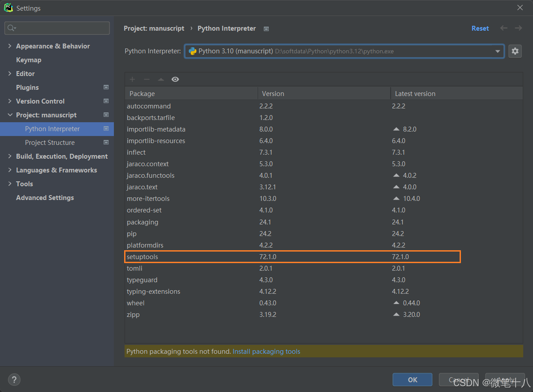Sort by the Package column header
The image size is (533, 392).
point(191,93)
